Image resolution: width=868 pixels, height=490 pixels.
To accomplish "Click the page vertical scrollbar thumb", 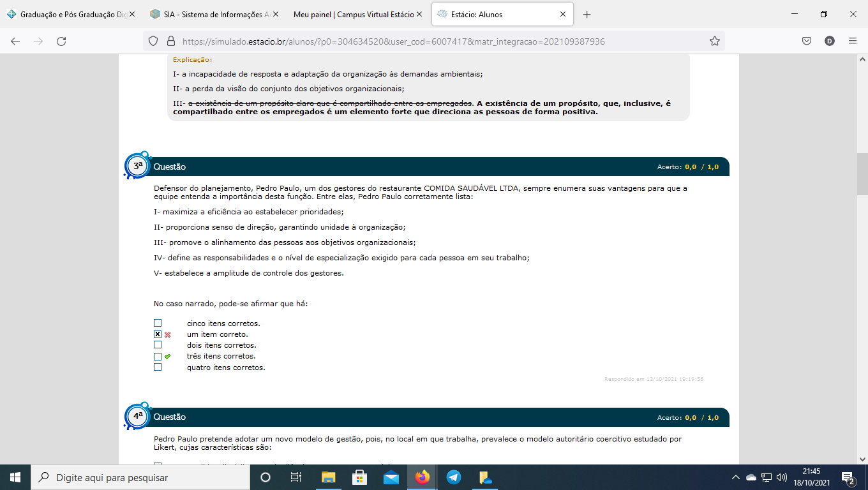I will (x=862, y=174).
